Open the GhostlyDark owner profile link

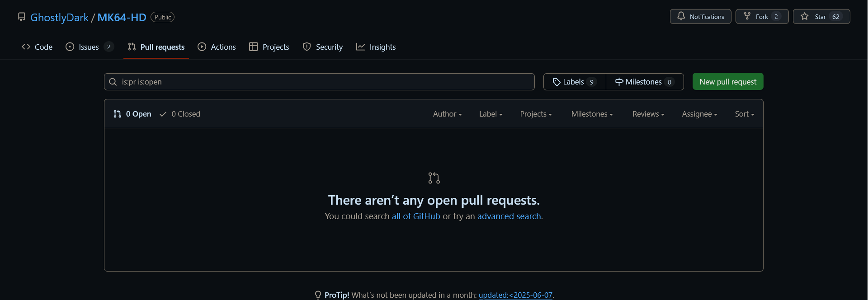click(59, 17)
